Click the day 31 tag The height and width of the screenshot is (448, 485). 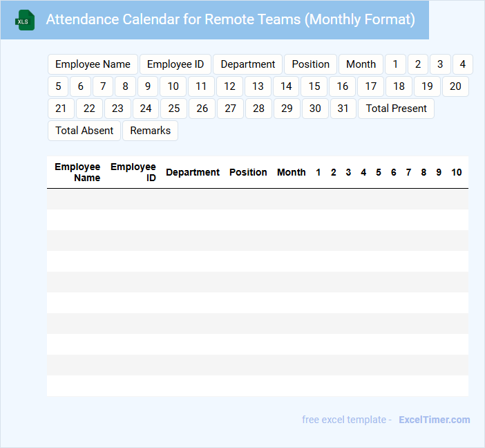(343, 109)
